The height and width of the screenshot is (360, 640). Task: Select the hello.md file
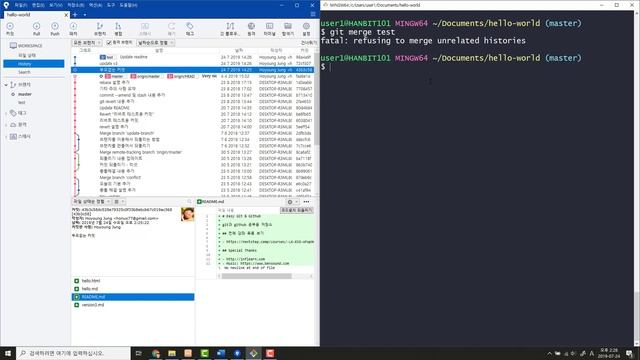[x=133, y=289]
